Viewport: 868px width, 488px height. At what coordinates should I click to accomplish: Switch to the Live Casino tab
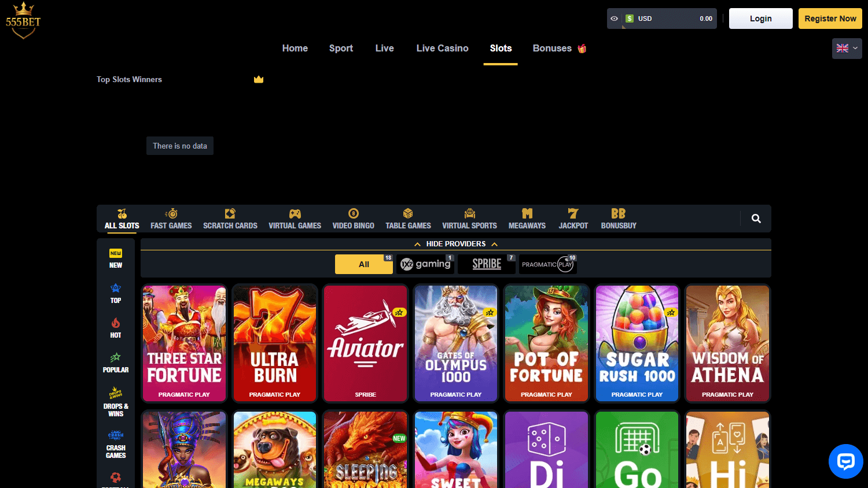click(x=442, y=48)
